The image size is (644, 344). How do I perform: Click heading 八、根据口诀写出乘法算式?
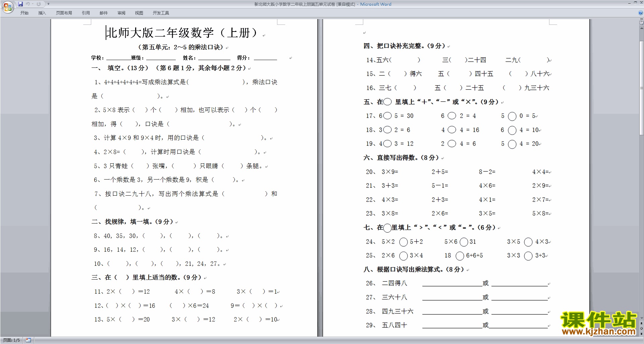[414, 269]
